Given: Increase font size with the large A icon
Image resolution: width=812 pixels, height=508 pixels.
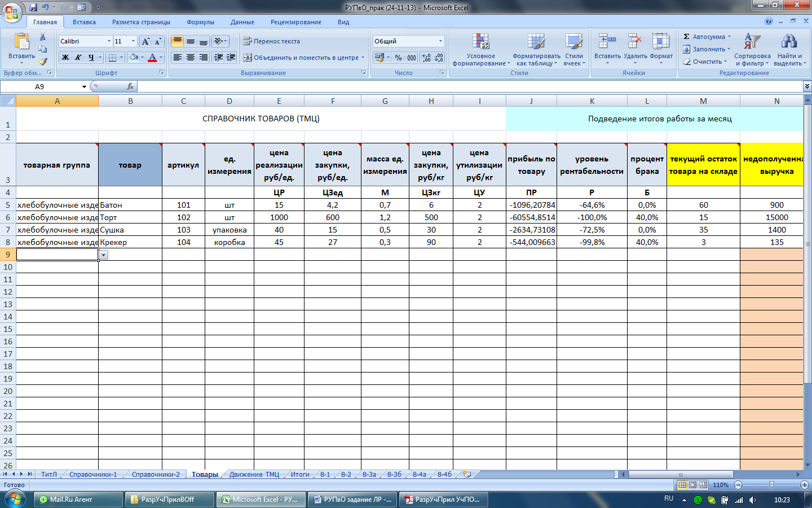Looking at the screenshot, I should pos(146,41).
